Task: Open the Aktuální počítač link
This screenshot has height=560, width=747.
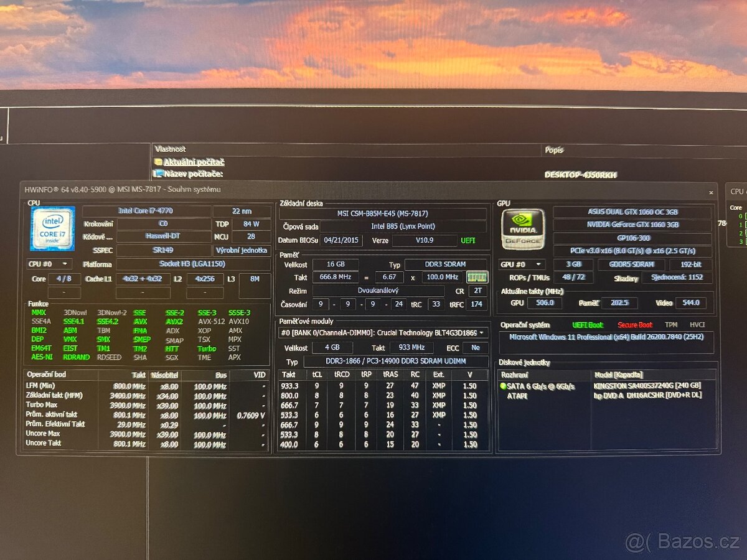Action: 194,162
